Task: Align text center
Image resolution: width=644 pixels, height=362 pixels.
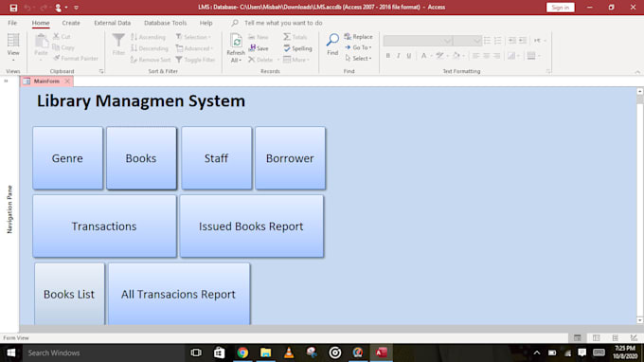Action: click(x=486, y=56)
